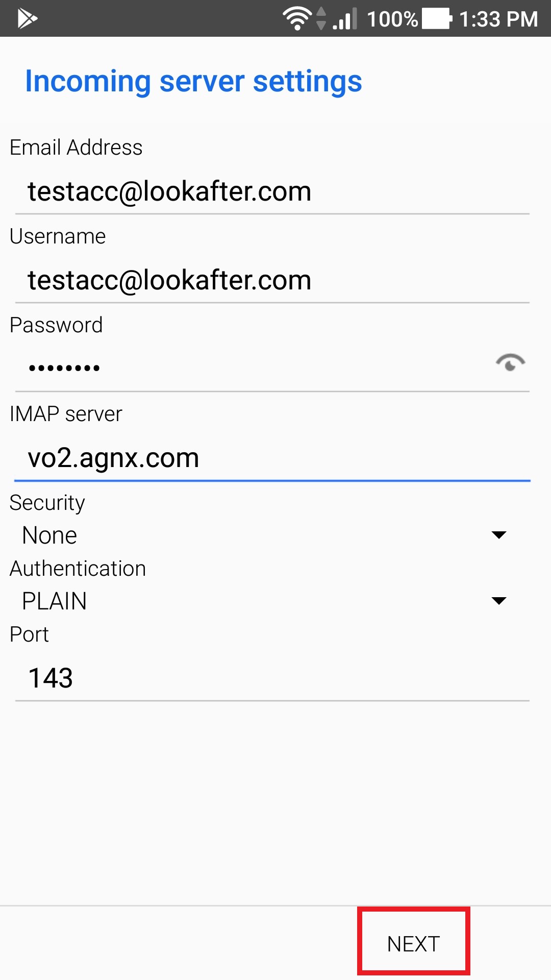Tap the clock time in status bar

click(498, 19)
